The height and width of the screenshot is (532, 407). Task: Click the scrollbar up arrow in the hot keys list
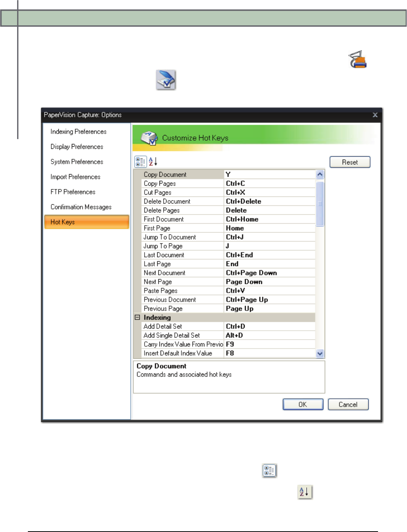(320, 174)
